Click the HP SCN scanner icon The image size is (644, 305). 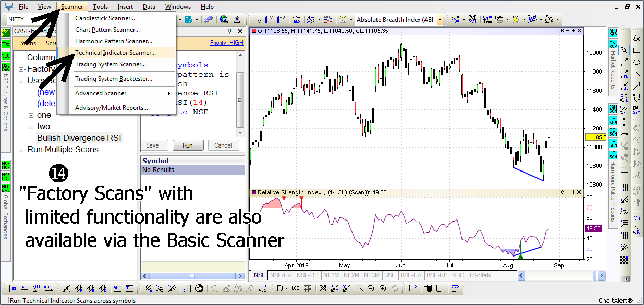tap(613, 155)
